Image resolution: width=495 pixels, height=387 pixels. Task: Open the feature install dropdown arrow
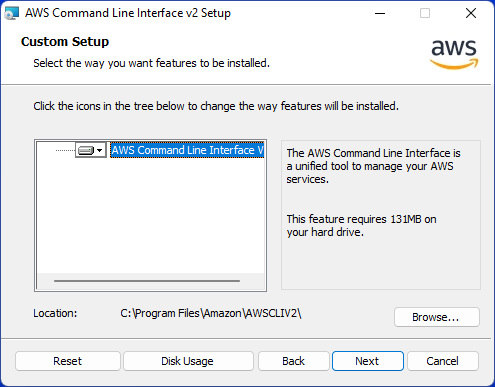(x=100, y=151)
